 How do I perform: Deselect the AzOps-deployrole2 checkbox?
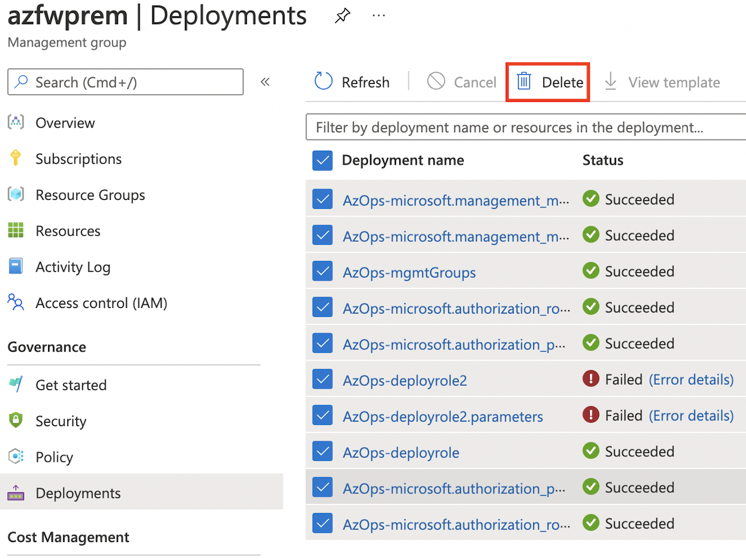[x=322, y=379]
